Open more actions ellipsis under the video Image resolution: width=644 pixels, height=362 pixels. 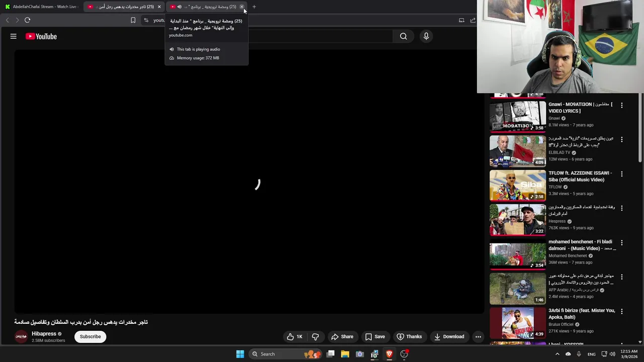pos(478,337)
